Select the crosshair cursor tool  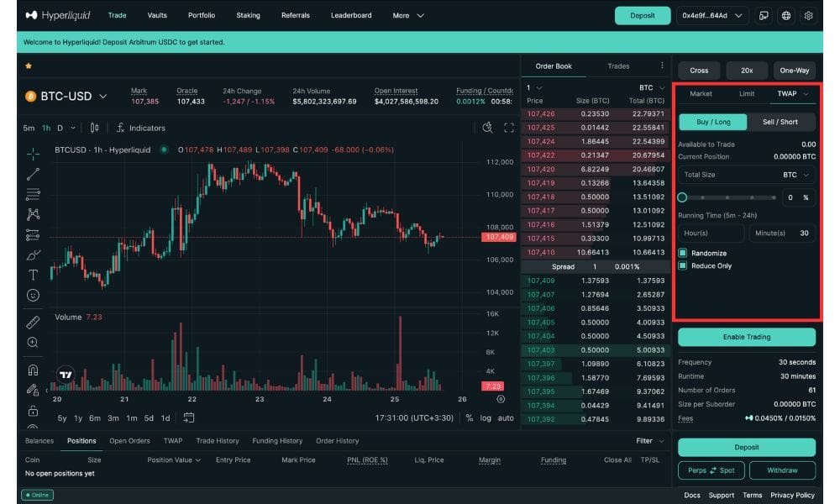pos(33,155)
